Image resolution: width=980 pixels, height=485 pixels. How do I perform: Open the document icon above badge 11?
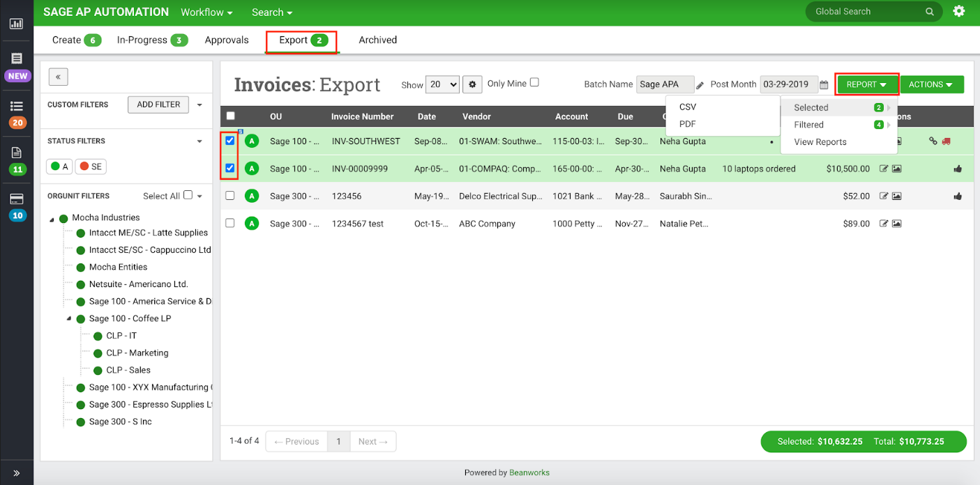pos(17,153)
